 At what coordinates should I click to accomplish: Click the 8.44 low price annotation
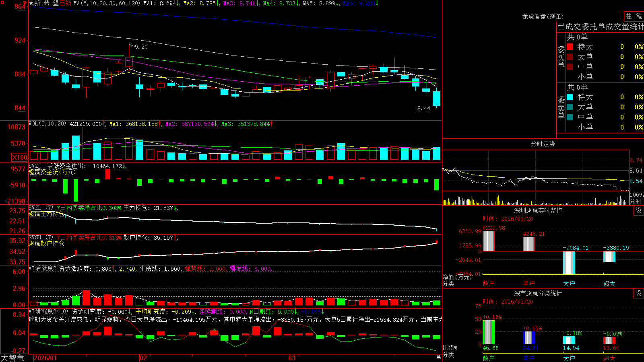pyautogui.click(x=423, y=108)
